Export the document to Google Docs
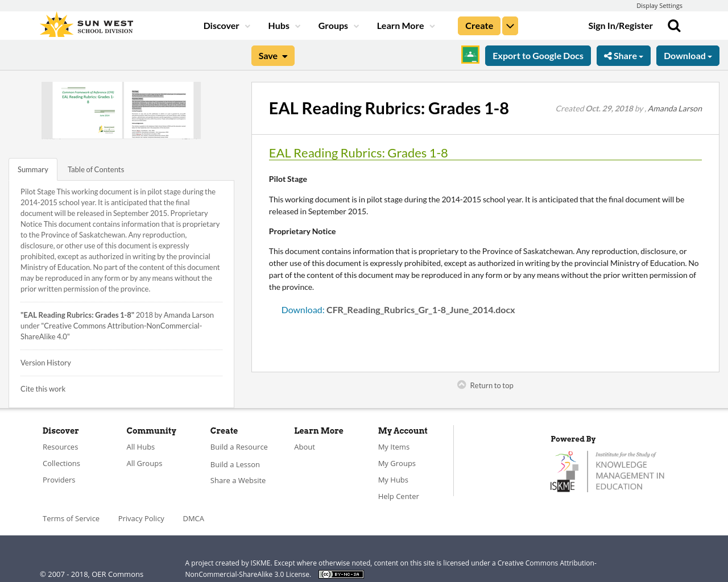 click(537, 55)
